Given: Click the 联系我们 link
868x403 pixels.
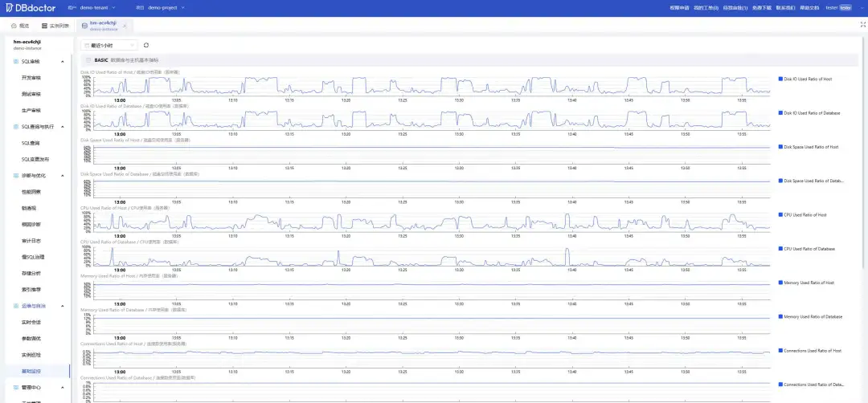Looking at the screenshot, I should tap(785, 8).
